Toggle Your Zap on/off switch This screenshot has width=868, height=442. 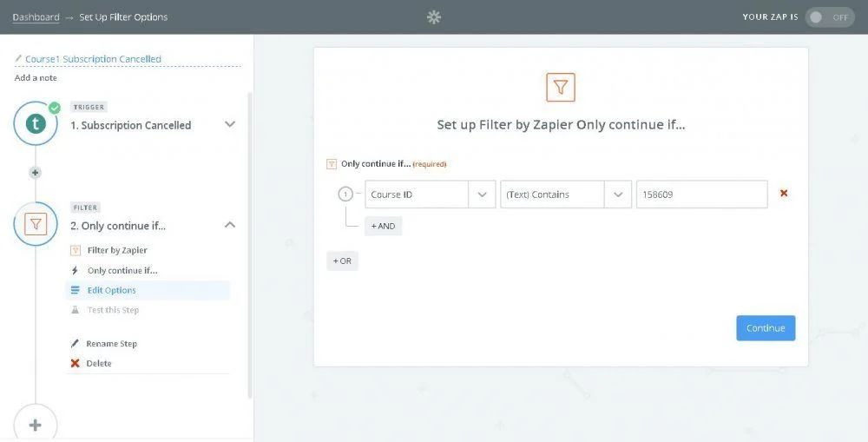829,17
